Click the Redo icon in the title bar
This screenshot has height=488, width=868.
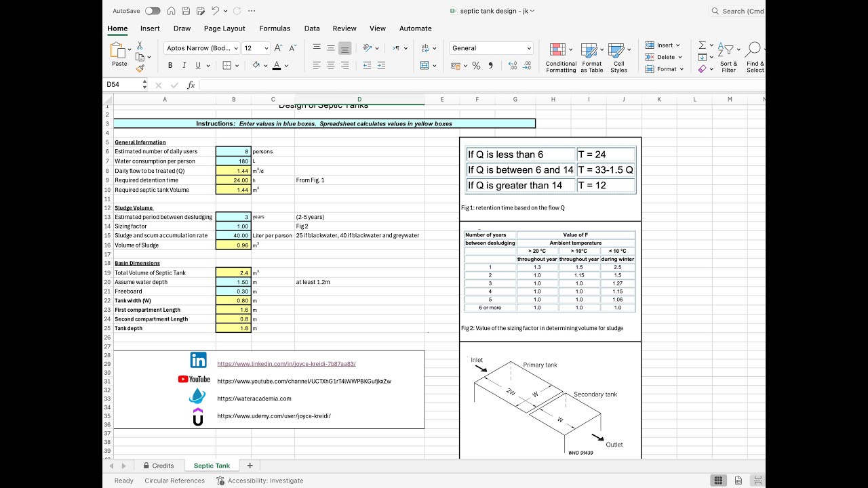pyautogui.click(x=237, y=11)
